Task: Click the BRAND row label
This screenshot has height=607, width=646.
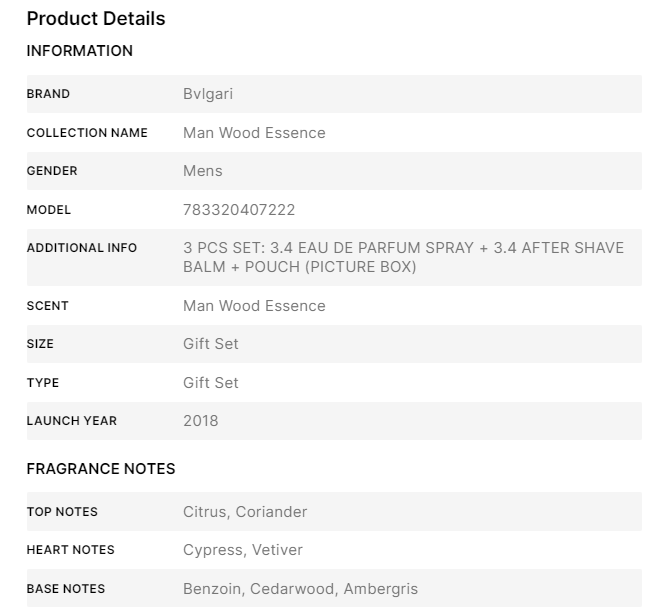Action: click(x=48, y=94)
